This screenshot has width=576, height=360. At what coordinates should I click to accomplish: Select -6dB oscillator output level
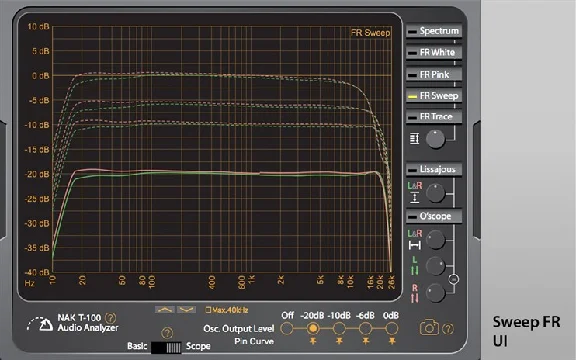click(365, 328)
